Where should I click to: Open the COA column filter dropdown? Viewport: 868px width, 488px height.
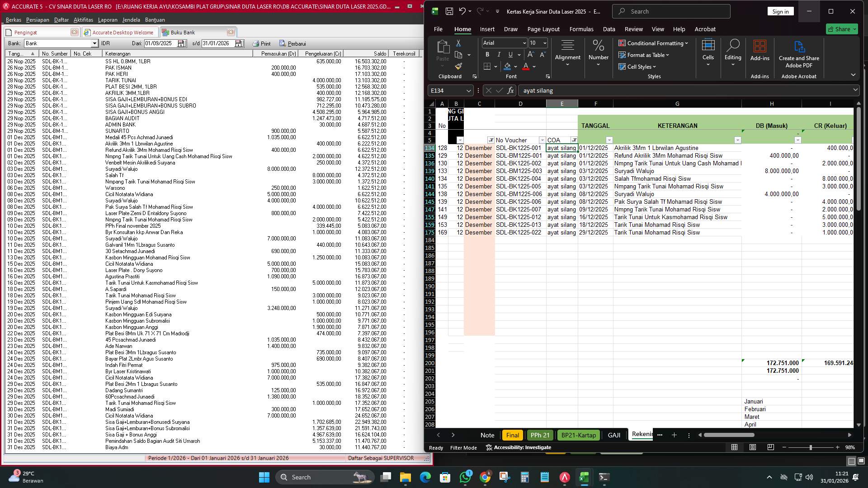click(x=574, y=140)
